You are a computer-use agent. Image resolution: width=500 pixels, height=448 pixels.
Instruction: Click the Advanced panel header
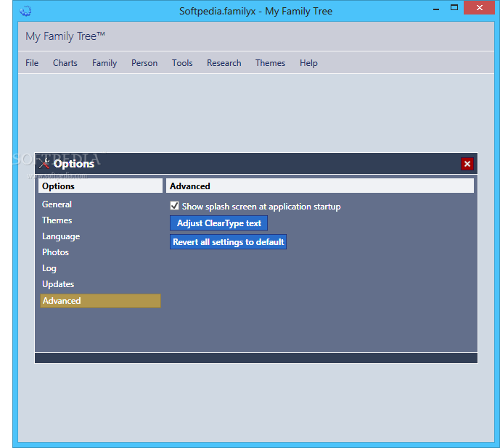click(x=320, y=186)
